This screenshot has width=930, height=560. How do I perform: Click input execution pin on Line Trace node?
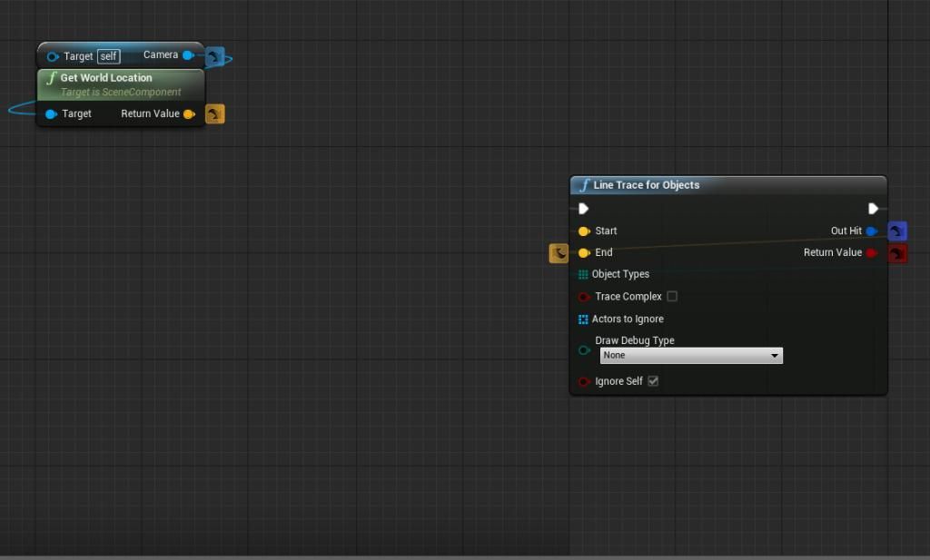point(583,209)
